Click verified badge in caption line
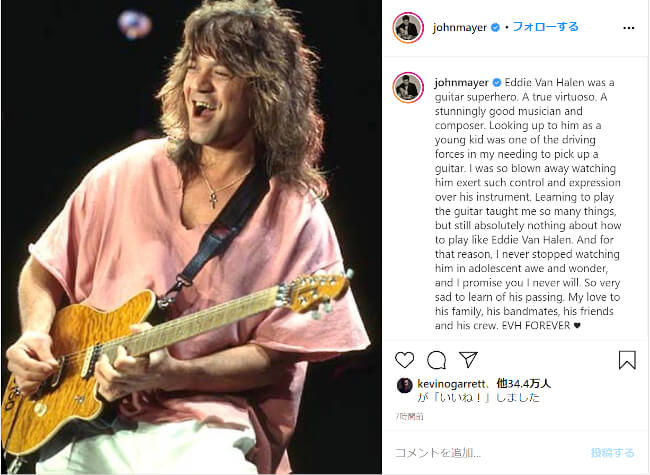This screenshot has height=475, width=650. (x=497, y=82)
